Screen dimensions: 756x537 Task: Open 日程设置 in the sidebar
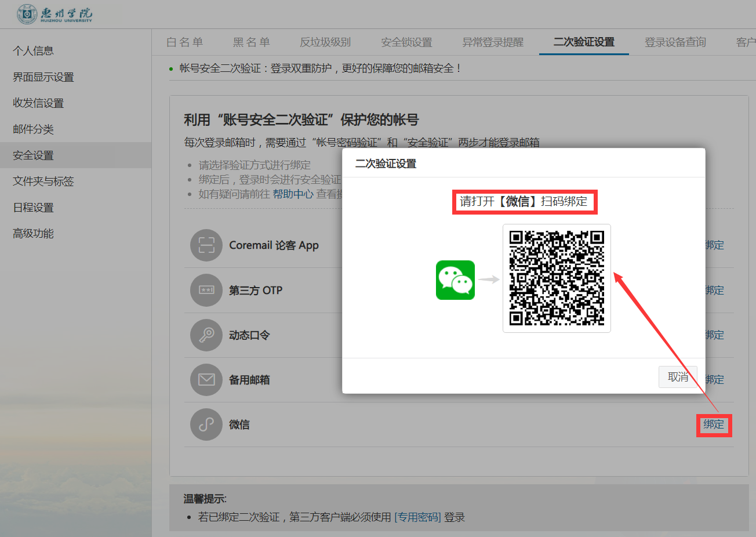[x=33, y=208]
